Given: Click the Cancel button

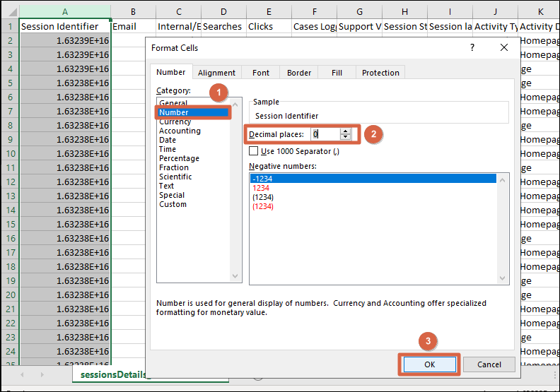Looking at the screenshot, I should (489, 364).
